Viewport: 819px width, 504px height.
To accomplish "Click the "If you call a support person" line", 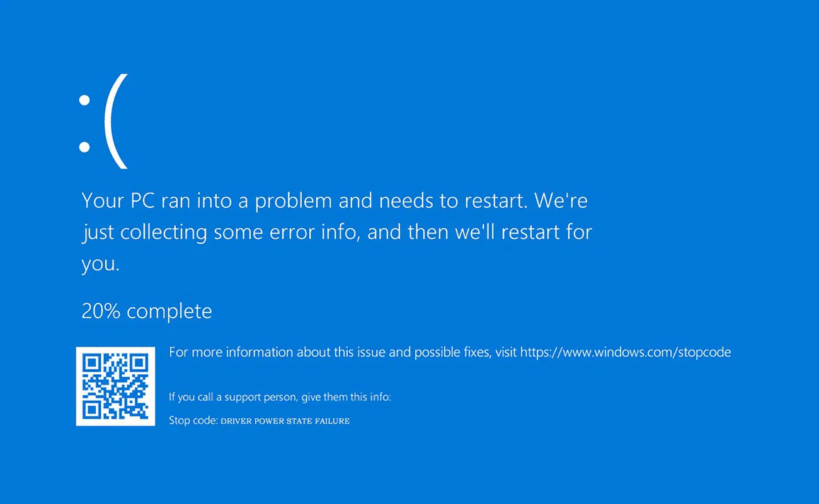I will 280,397.
